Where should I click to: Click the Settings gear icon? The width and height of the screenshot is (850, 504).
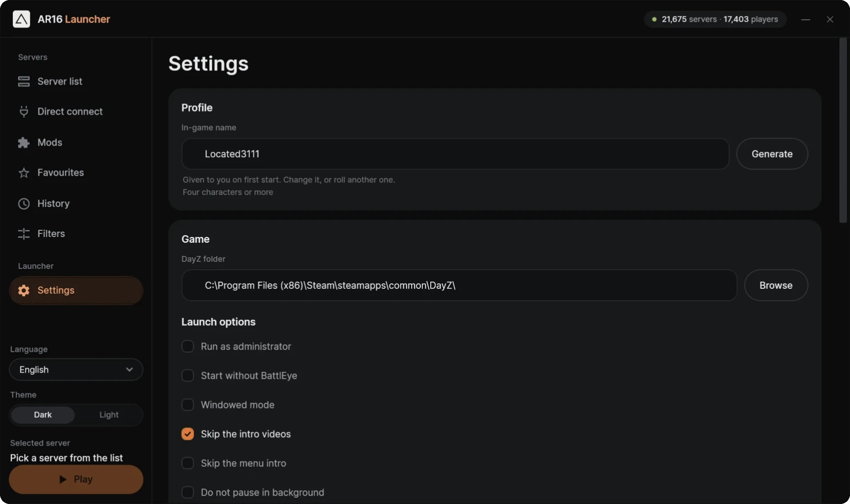[24, 291]
